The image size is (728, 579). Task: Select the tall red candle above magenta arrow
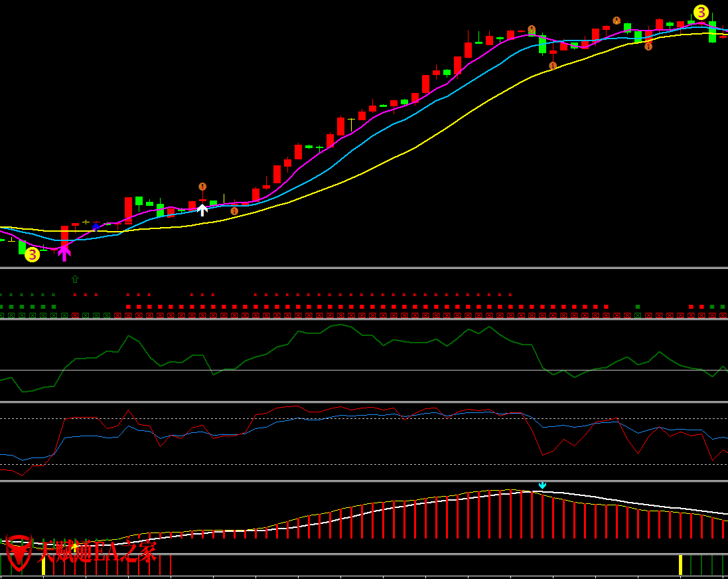(64, 237)
